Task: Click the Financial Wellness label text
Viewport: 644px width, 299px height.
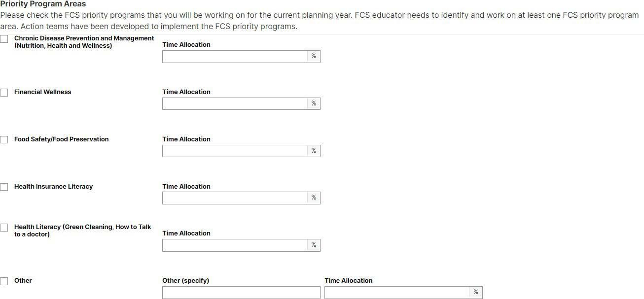Action: [x=42, y=92]
